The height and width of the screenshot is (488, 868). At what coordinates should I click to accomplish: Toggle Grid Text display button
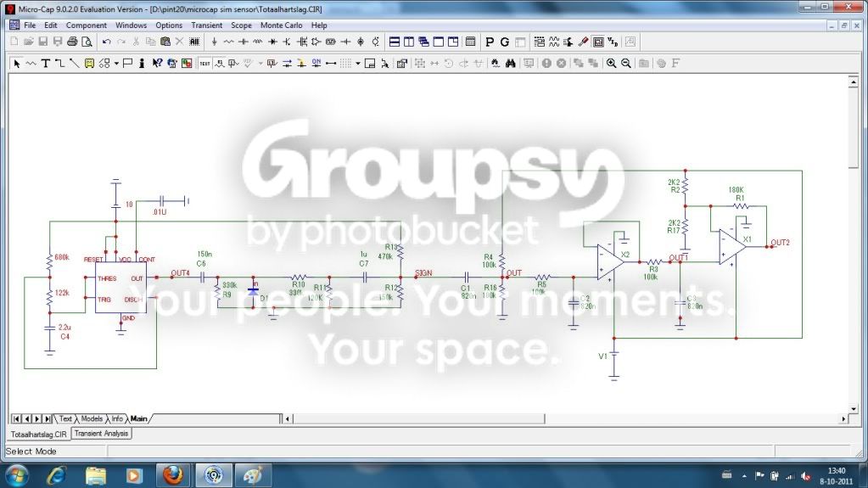pos(204,63)
